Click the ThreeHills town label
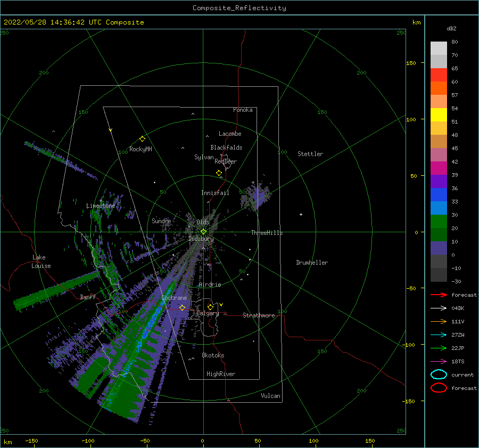Viewport: 479px width, 448px height. click(267, 233)
